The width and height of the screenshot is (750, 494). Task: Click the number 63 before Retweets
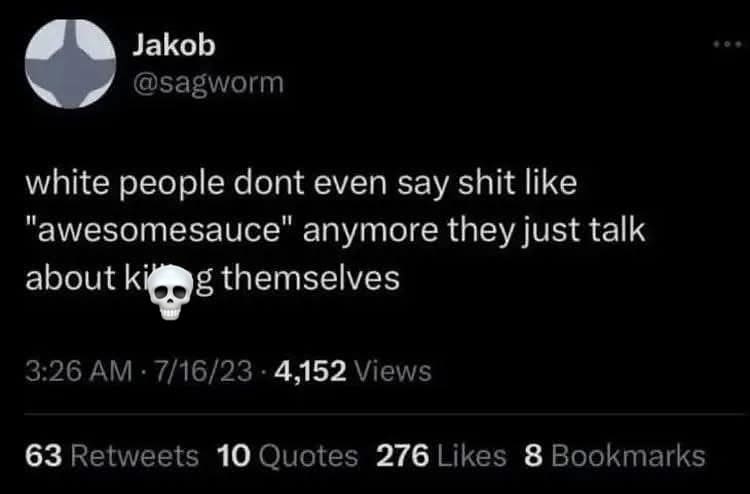click(x=44, y=455)
